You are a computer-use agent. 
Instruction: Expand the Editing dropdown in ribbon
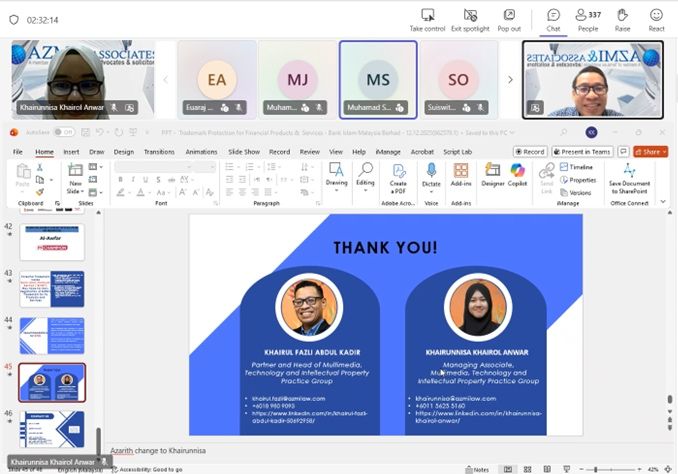[x=365, y=175]
